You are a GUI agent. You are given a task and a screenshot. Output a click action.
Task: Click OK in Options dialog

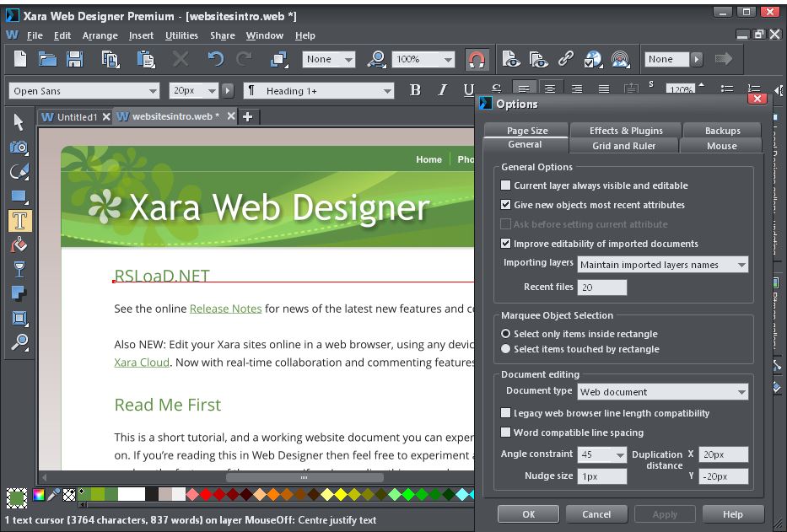tap(529, 514)
